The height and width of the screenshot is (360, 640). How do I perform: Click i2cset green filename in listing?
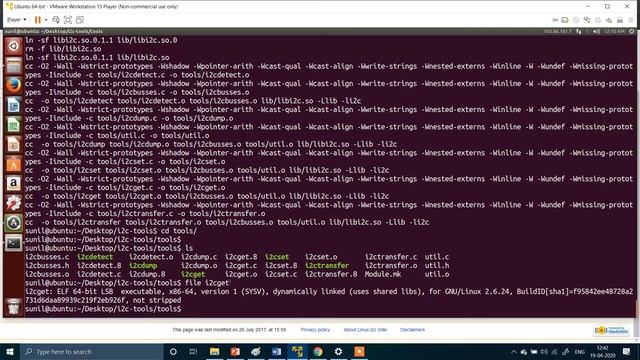[277, 257]
